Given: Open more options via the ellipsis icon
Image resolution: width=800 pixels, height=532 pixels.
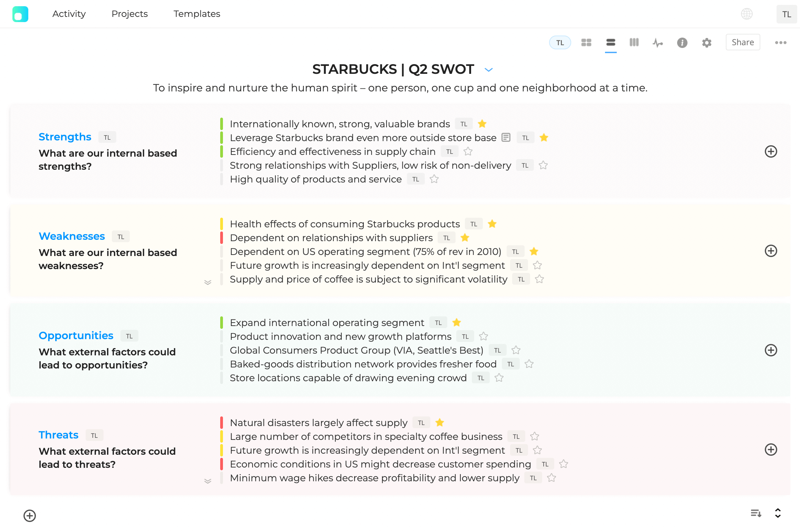Looking at the screenshot, I should click(x=781, y=42).
